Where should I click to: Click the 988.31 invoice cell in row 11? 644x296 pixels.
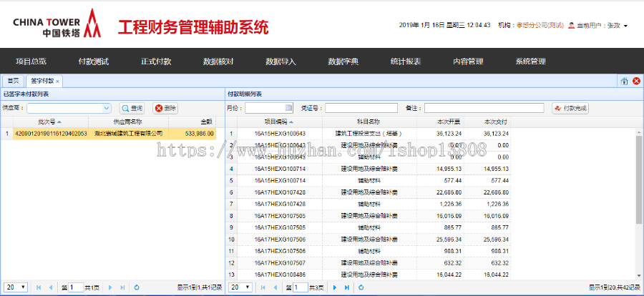pyautogui.click(x=440, y=251)
